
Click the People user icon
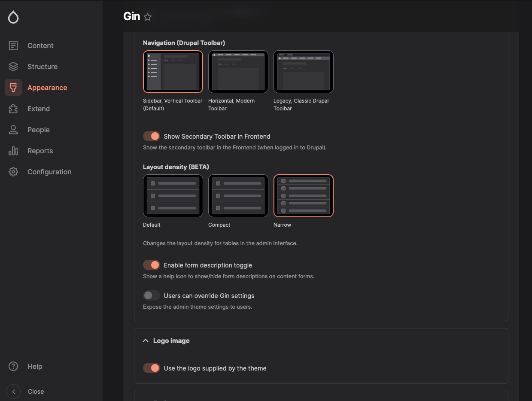[x=13, y=130]
